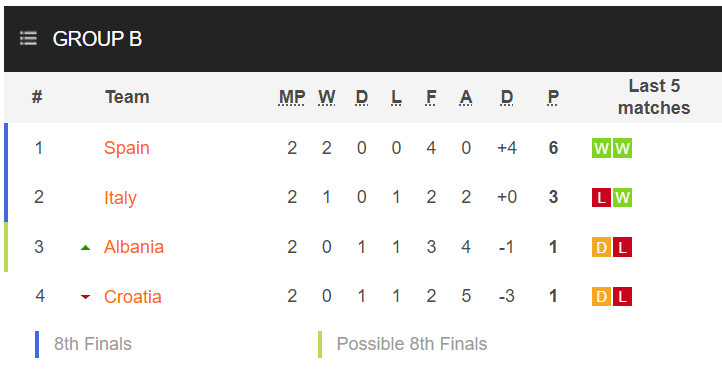Click Italy's red L result badge

click(x=601, y=197)
